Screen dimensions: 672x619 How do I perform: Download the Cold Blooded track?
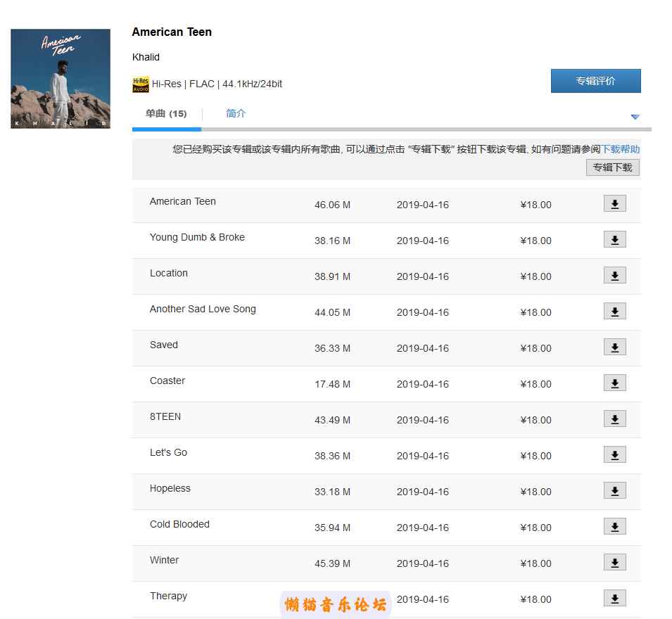click(614, 526)
